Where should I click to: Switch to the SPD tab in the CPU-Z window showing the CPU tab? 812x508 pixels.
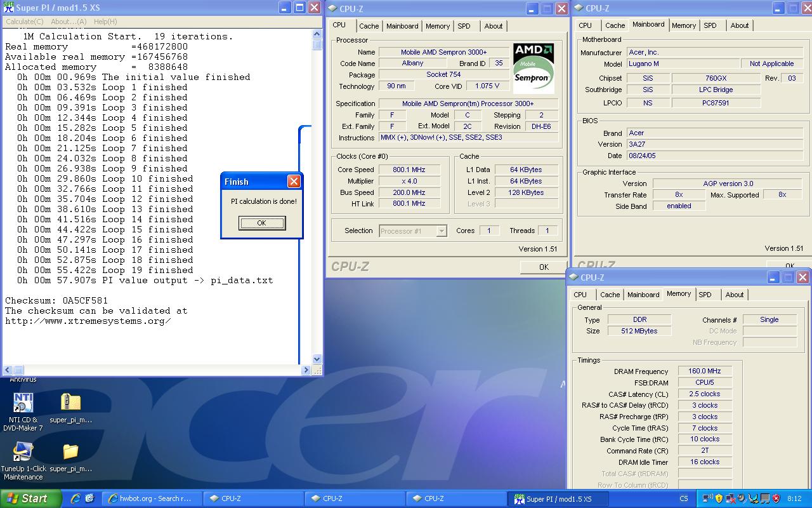[x=464, y=26]
